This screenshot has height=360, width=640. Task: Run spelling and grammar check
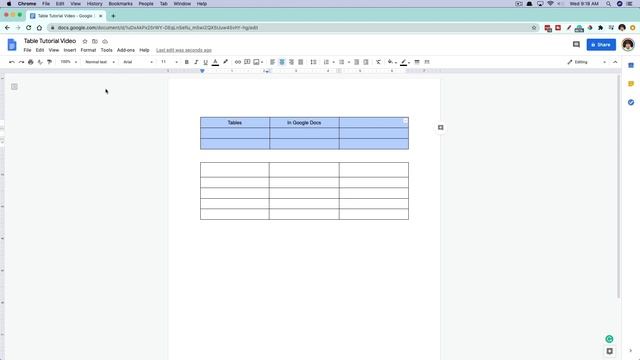40,62
